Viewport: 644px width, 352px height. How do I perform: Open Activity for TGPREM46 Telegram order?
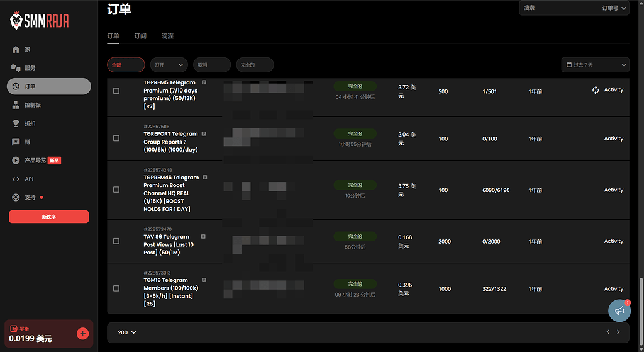(614, 190)
